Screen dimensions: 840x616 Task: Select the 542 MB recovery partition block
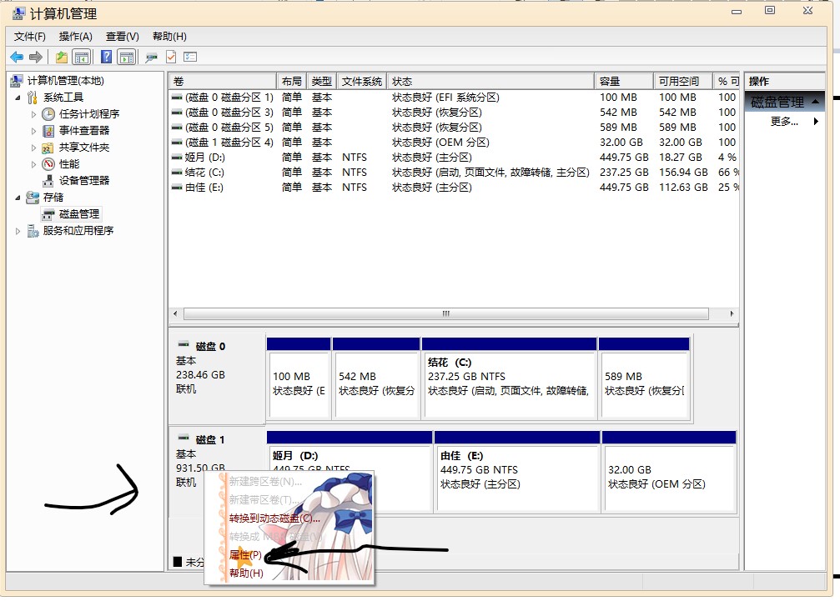[x=376, y=378]
